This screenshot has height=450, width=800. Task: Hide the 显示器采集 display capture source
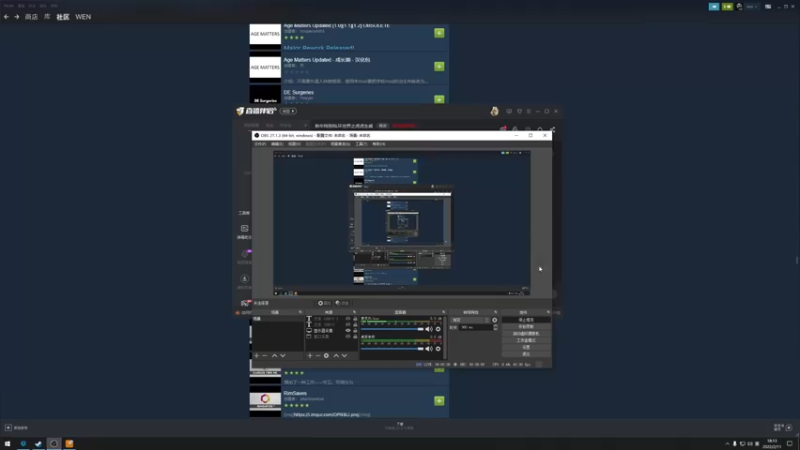[348, 331]
